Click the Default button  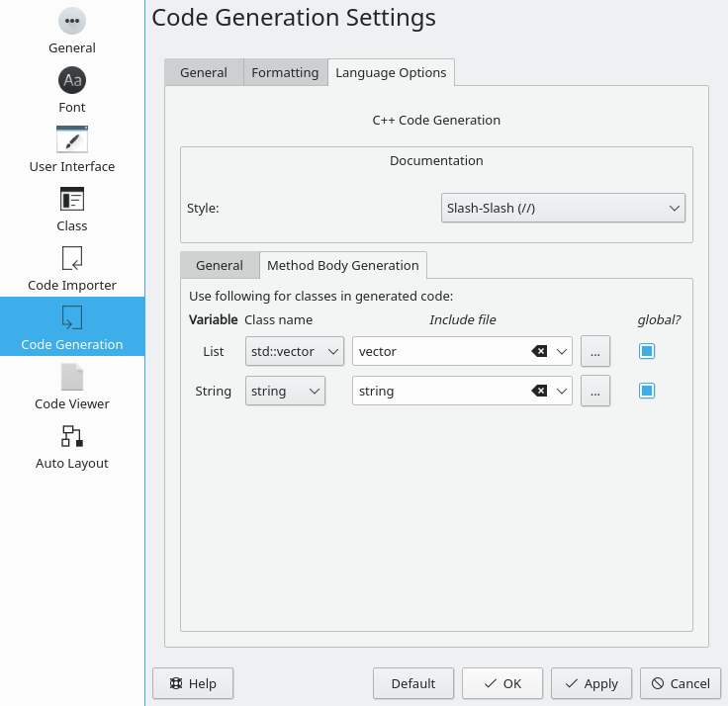tap(413, 683)
